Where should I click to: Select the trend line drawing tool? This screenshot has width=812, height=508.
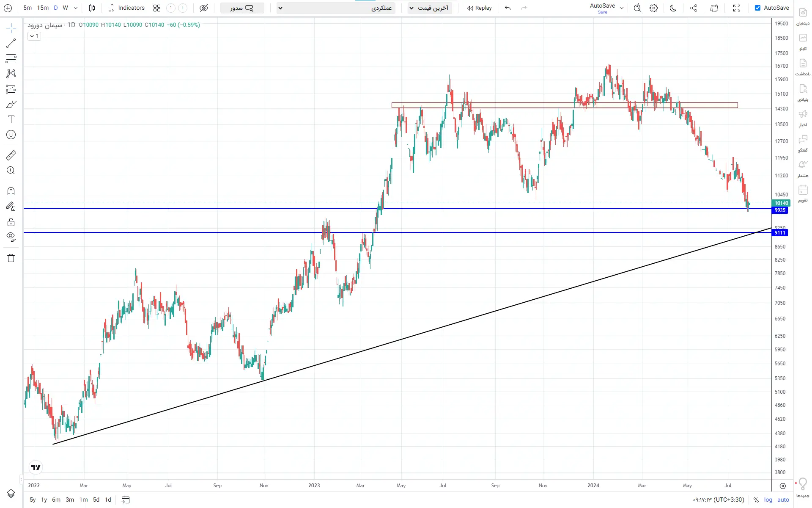click(x=11, y=43)
